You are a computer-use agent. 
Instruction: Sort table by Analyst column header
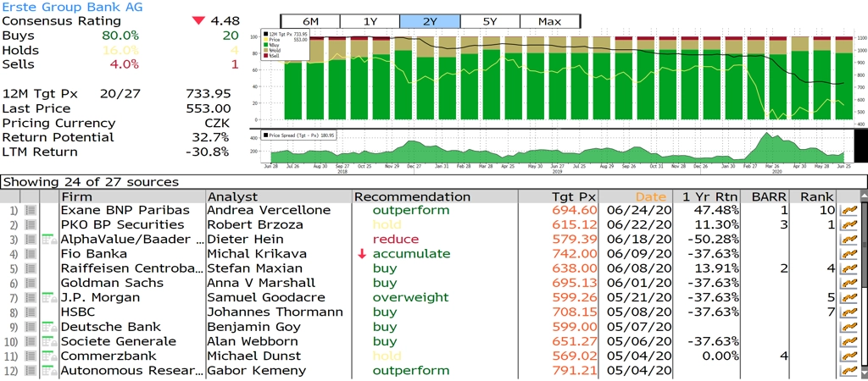click(x=279, y=197)
